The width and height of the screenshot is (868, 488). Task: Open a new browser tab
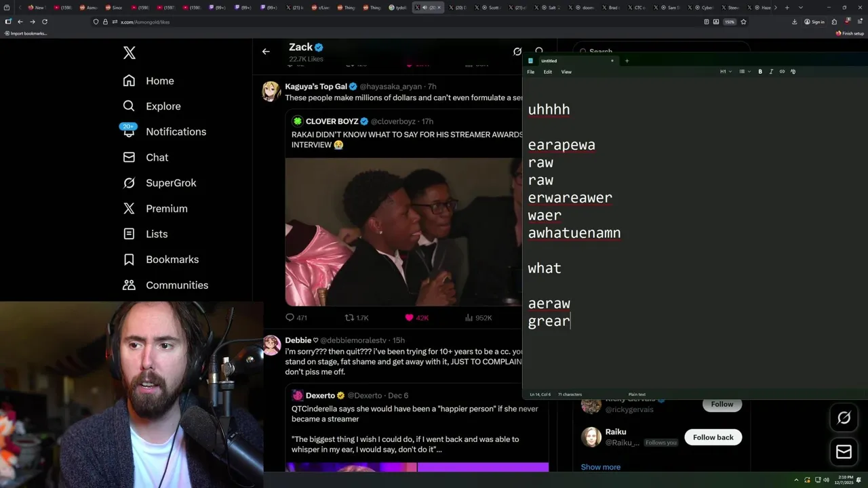click(x=787, y=7)
